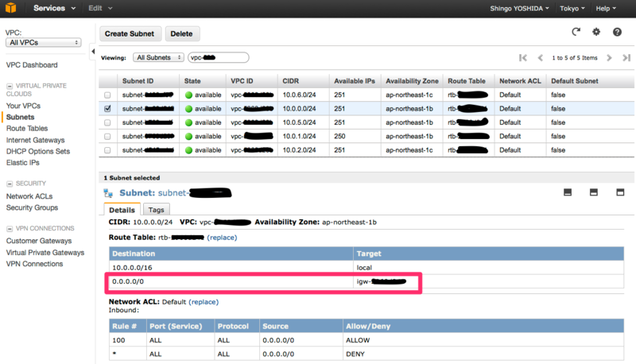Collapse the Virtual Private Clouds section
Image resolution: width=636 pixels, height=364 pixels.
click(10, 87)
